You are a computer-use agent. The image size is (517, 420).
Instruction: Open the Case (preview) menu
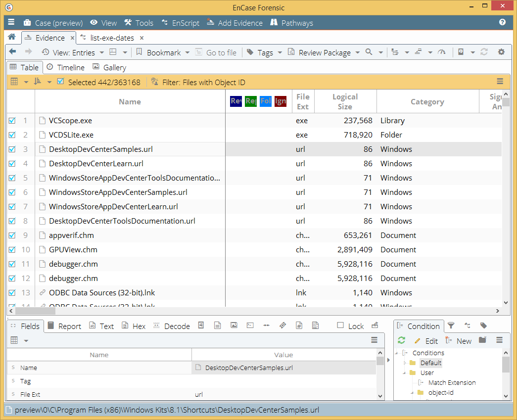pos(53,23)
